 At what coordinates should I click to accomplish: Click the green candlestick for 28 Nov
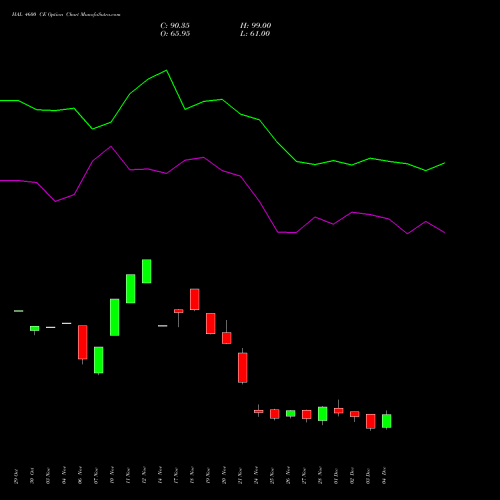pos(323,414)
